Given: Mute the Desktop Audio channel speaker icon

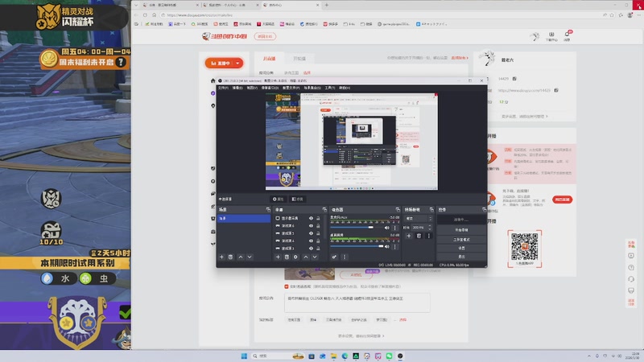Looking at the screenshot, I should tap(387, 246).
